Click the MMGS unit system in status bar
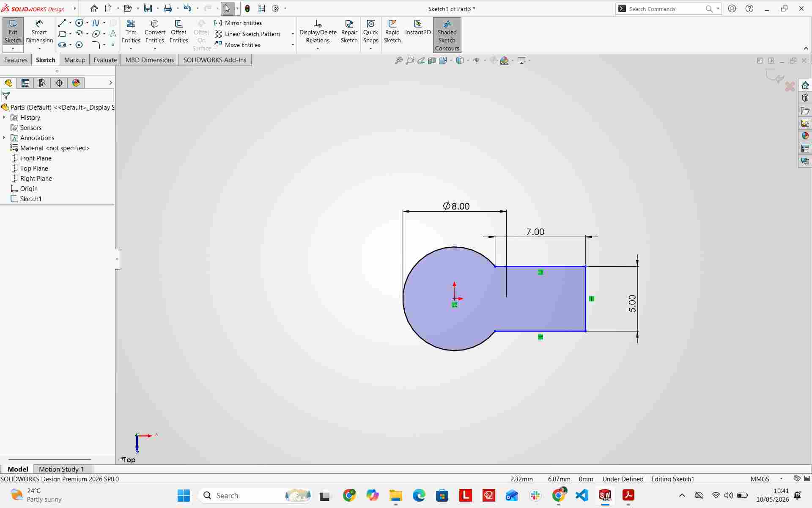Viewport: 812px width, 508px height. pyautogui.click(x=760, y=479)
